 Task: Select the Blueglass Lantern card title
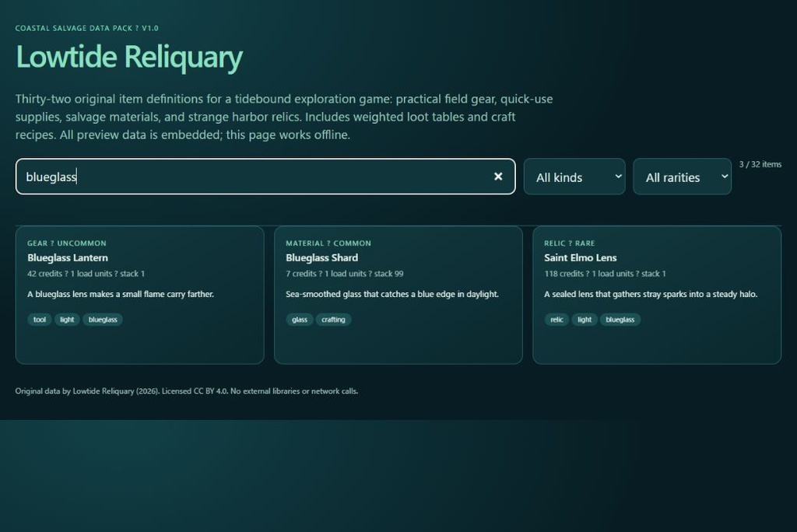[x=68, y=257]
